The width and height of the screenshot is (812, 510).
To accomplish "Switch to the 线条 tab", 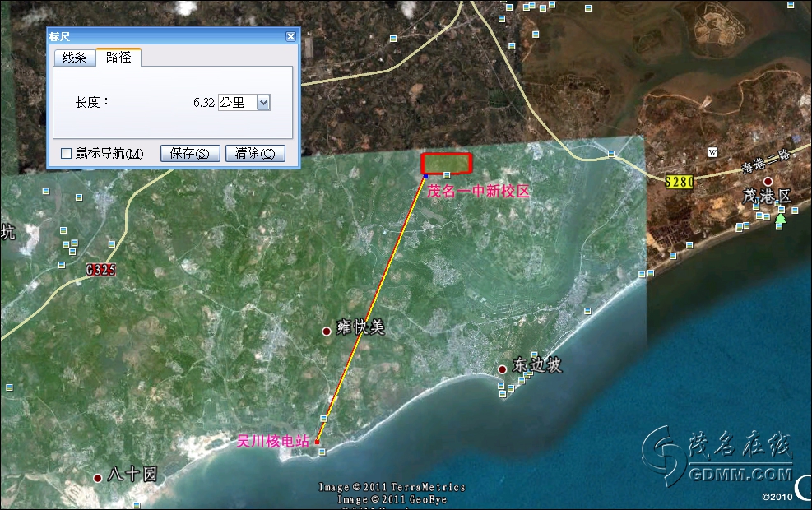I will pos(74,58).
